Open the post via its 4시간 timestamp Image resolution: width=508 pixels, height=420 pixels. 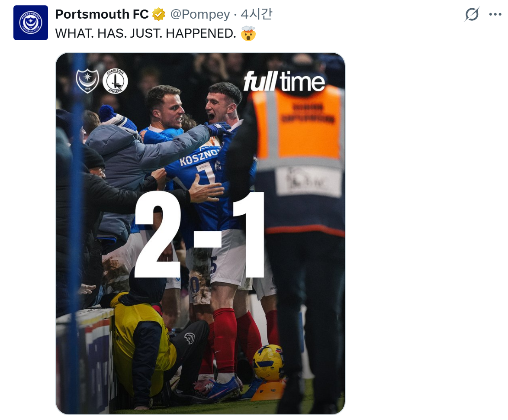[x=256, y=14]
